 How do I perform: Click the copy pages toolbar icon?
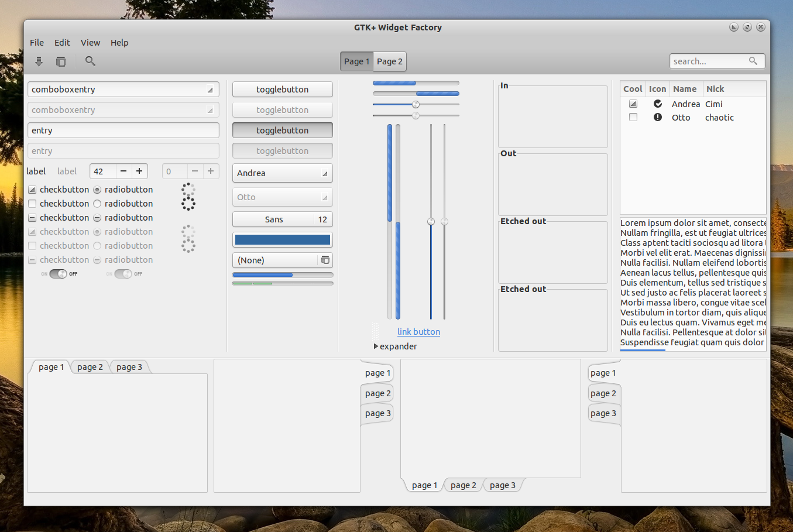(x=60, y=61)
